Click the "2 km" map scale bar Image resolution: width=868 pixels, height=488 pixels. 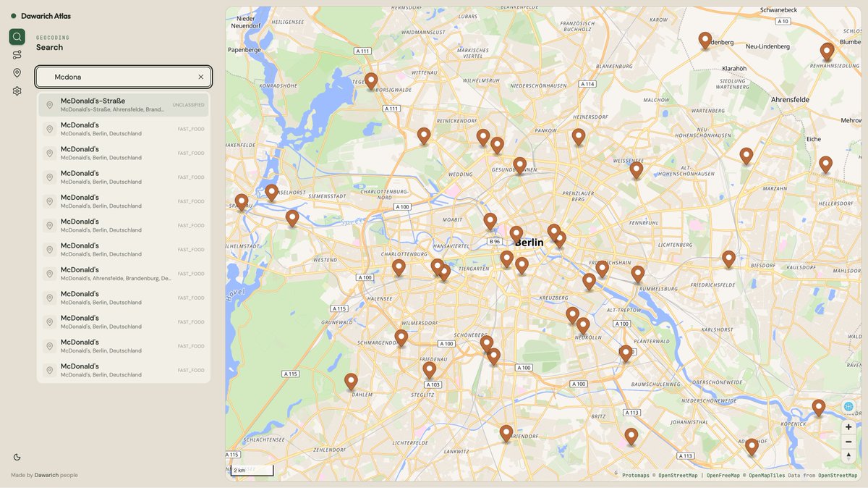252,471
